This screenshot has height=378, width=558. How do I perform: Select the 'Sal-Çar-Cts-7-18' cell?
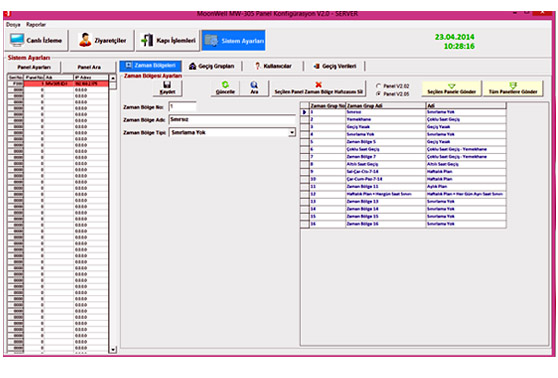click(386, 172)
